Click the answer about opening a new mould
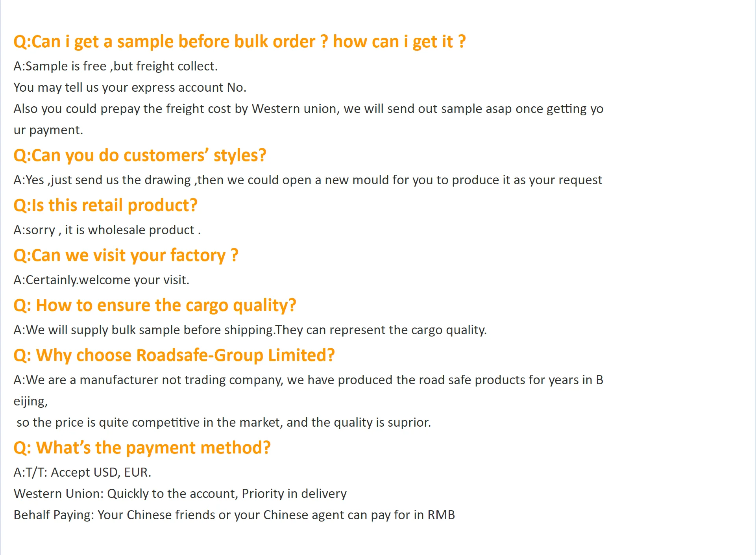 click(307, 180)
